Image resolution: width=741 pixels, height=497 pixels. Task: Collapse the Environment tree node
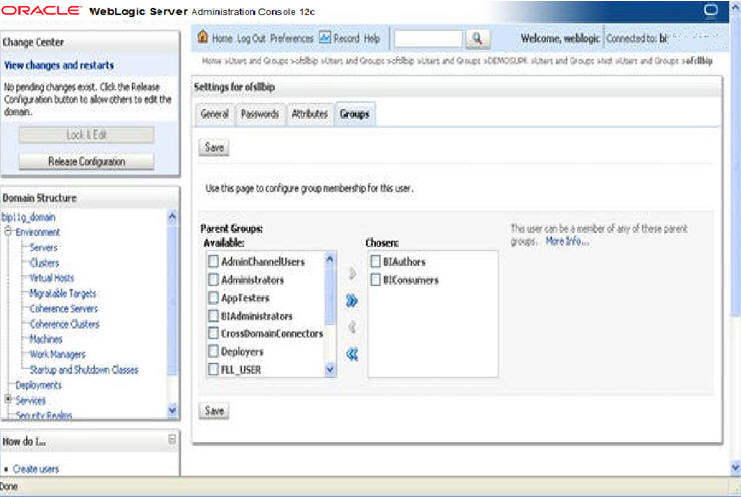click(x=8, y=231)
